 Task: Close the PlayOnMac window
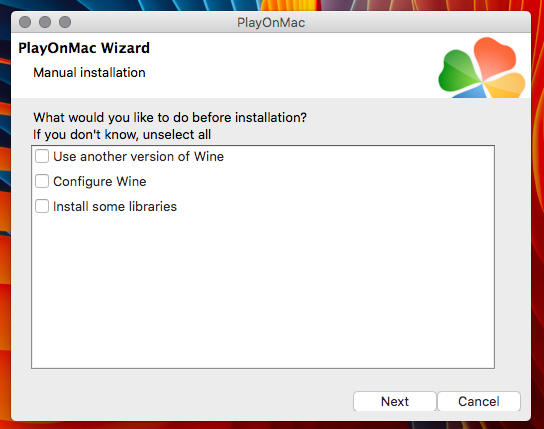[25, 22]
